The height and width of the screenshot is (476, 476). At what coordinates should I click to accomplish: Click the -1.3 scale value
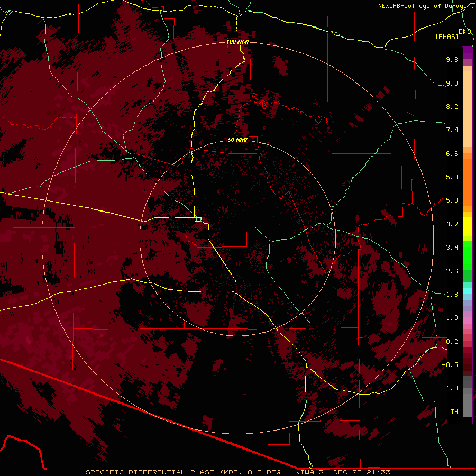[x=450, y=388]
